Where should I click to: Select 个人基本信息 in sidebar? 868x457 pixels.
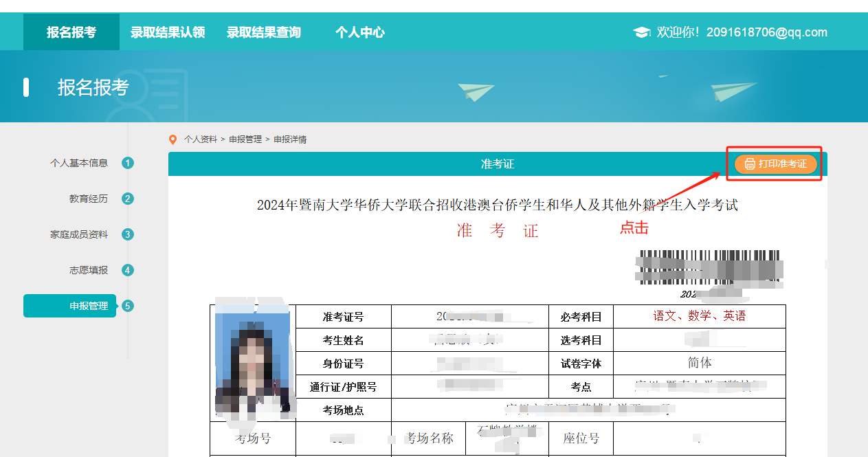[x=79, y=163]
